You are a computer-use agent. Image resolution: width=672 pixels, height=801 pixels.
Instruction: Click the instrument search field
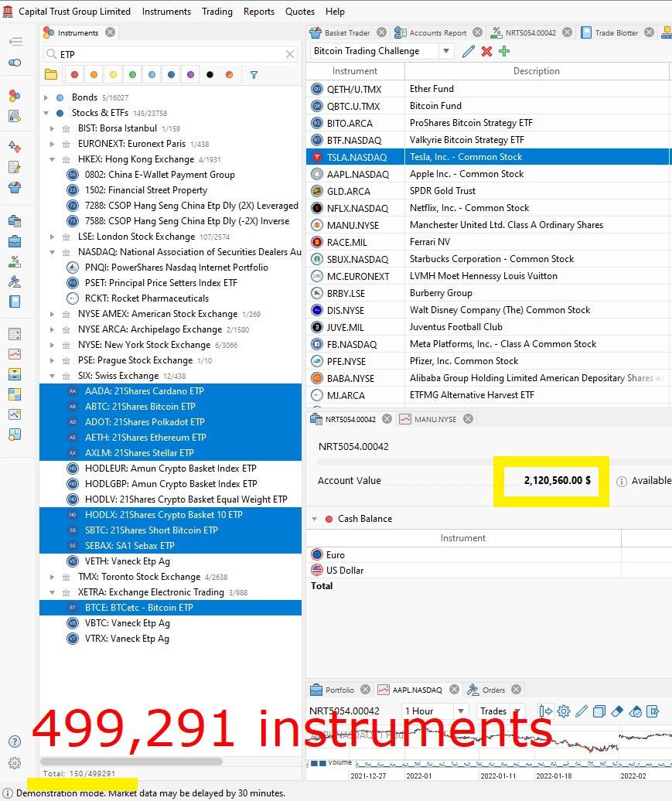coord(170,54)
